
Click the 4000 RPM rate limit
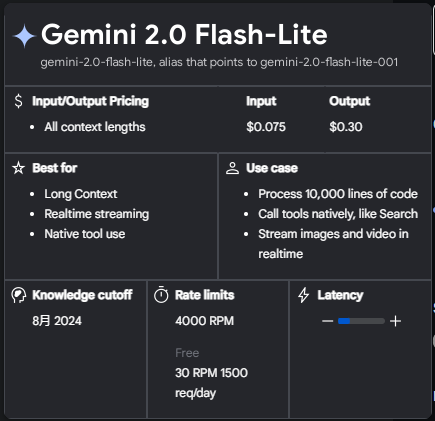pos(204,321)
